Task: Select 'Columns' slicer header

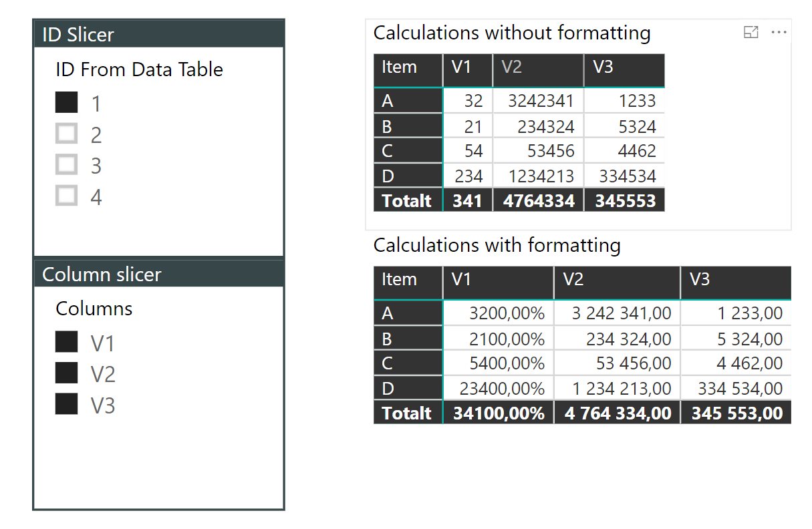Action: tap(94, 309)
